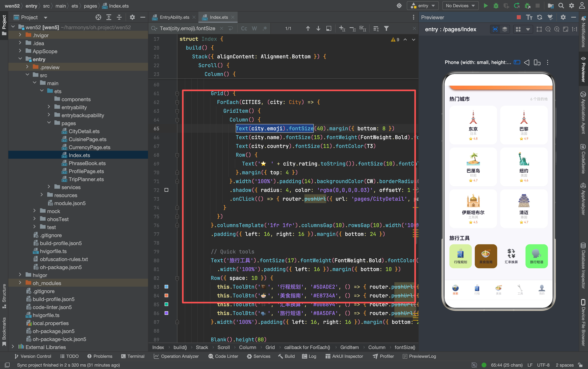
Task: Toggle whole words W in search
Action: click(254, 29)
